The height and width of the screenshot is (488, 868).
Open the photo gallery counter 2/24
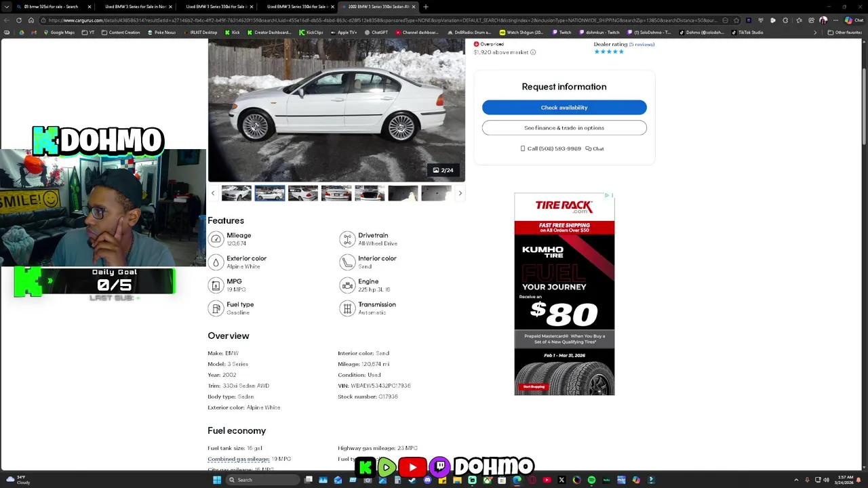443,170
